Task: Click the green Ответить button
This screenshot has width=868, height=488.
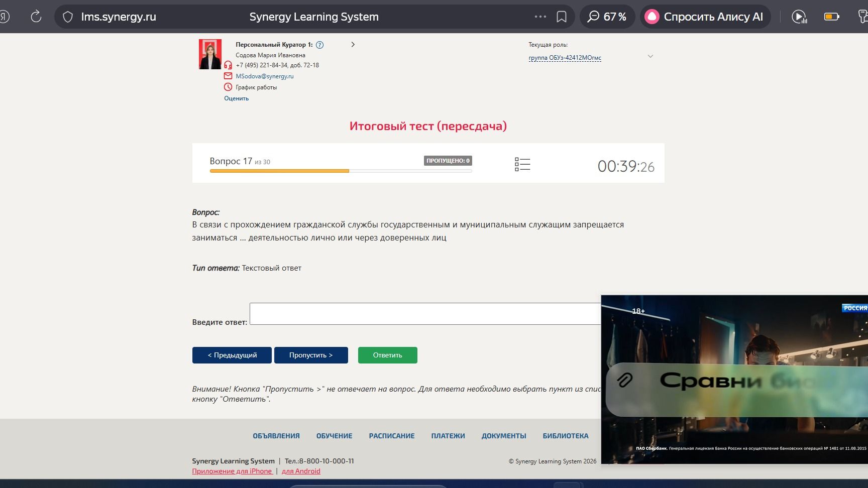Action: click(387, 355)
